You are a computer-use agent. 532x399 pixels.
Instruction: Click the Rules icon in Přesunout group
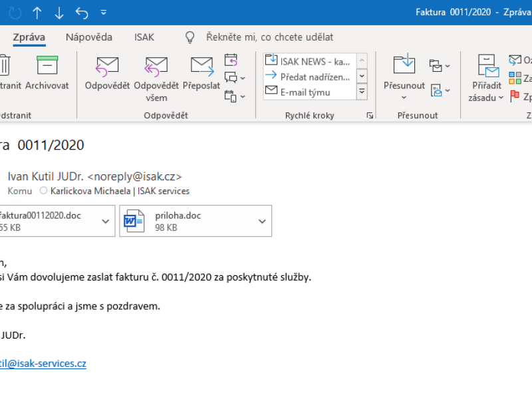(436, 66)
